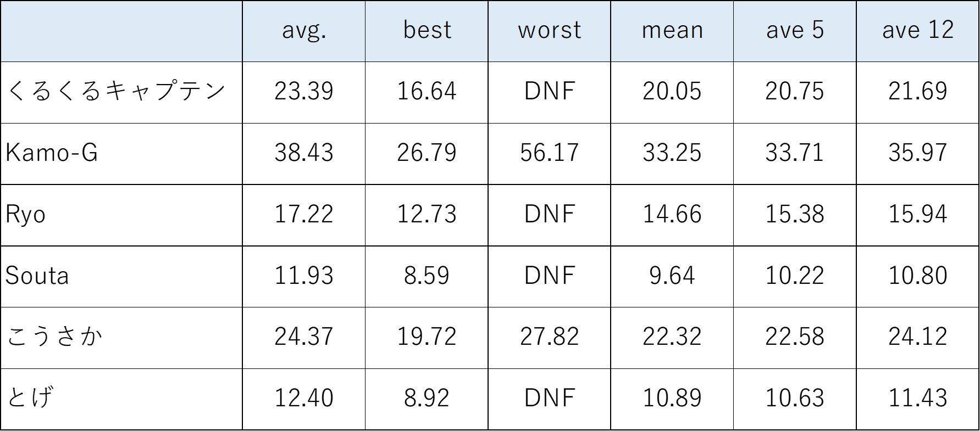Click Souta's best time 8.59
This screenshot has height=431, width=980.
(x=427, y=276)
